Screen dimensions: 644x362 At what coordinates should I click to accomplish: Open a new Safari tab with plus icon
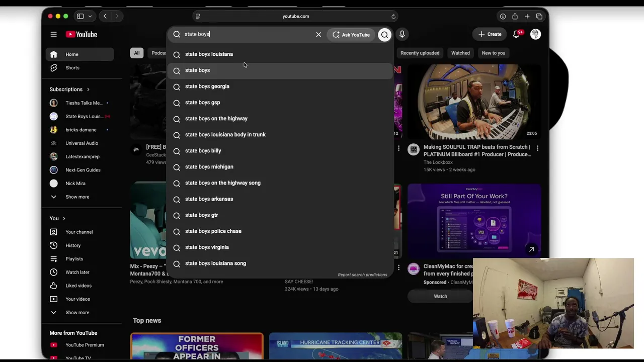(x=527, y=16)
